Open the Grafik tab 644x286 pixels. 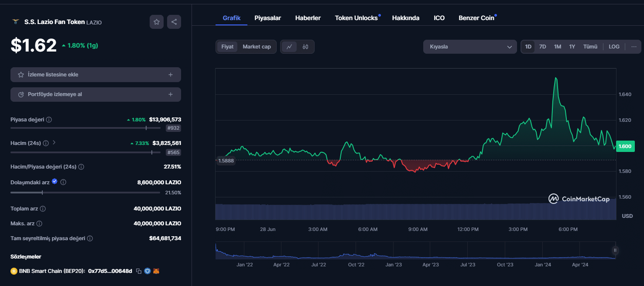231,18
